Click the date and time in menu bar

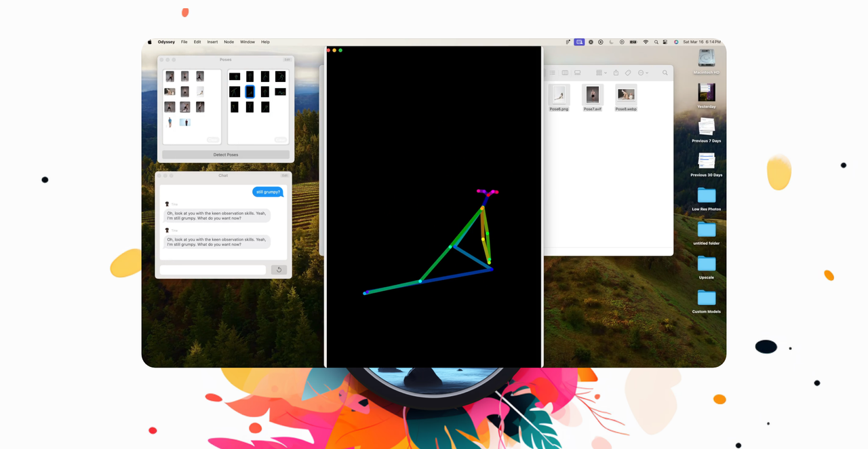point(702,42)
